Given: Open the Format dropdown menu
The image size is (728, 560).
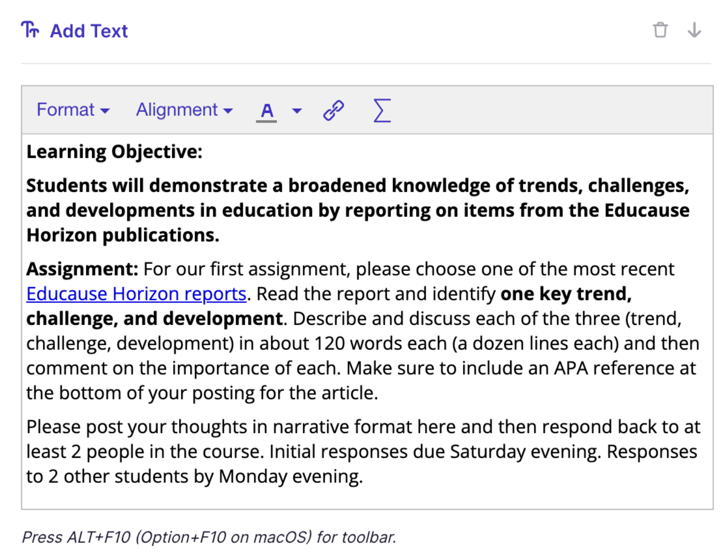Looking at the screenshot, I should [x=73, y=110].
